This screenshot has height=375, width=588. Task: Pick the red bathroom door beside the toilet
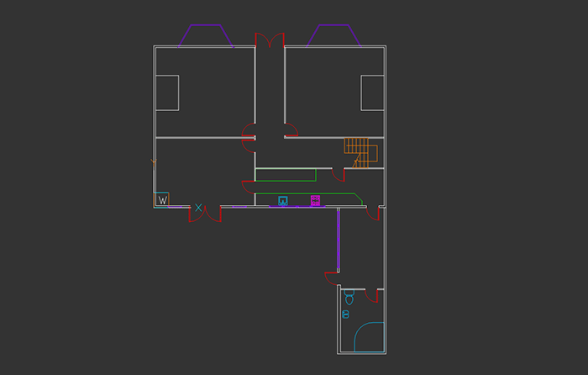point(371,296)
